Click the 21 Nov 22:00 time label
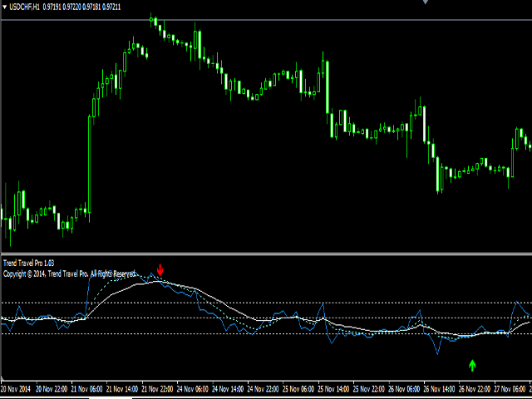The width and height of the screenshot is (532, 399). pos(158,389)
